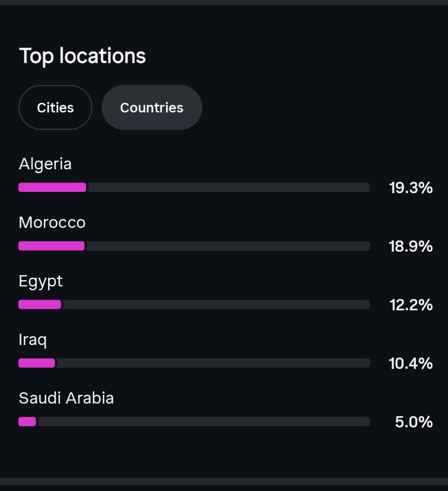Click the Morocco pink progress bar
Image resolution: width=448 pixels, height=491 pixels.
point(52,246)
